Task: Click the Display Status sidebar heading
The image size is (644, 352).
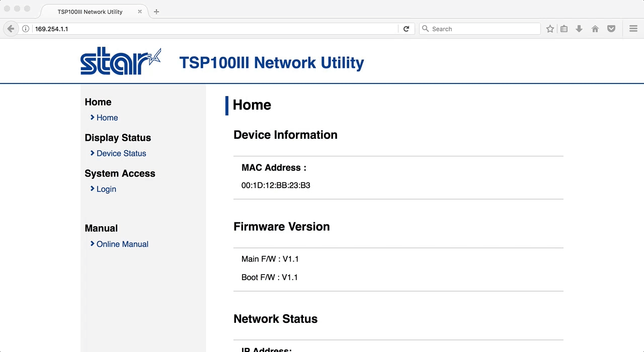Action: click(x=118, y=138)
